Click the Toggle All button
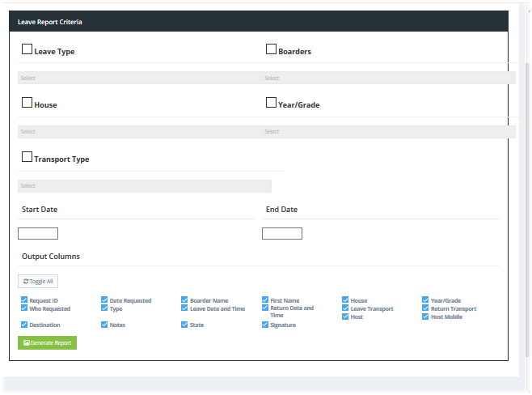Viewport: 532px width, 395px height. point(38,281)
